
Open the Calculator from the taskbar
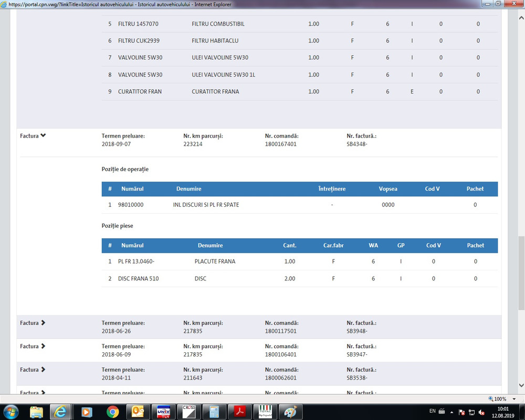click(214, 412)
